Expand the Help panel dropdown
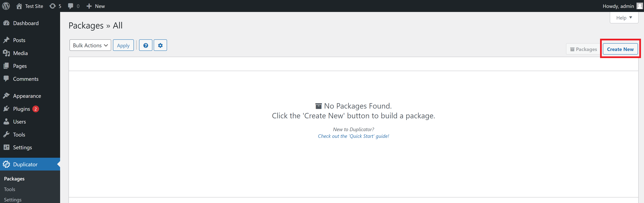644x203 pixels. pyautogui.click(x=624, y=18)
